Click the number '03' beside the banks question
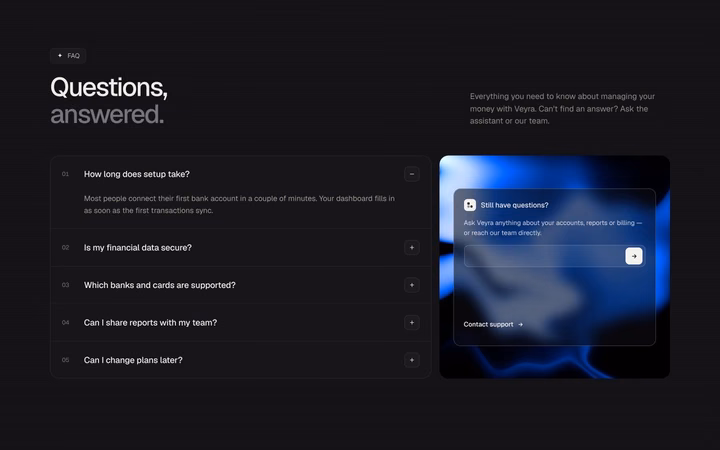 [x=65, y=285]
